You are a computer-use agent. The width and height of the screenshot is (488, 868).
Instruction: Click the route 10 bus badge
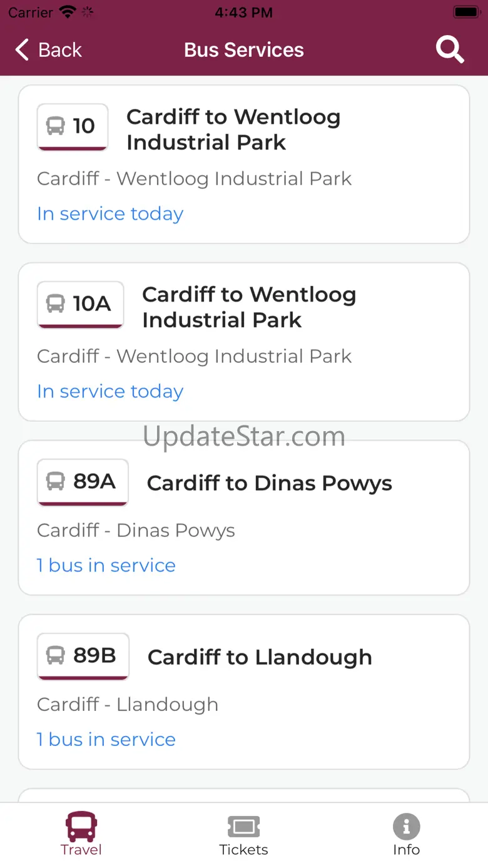[72, 126]
